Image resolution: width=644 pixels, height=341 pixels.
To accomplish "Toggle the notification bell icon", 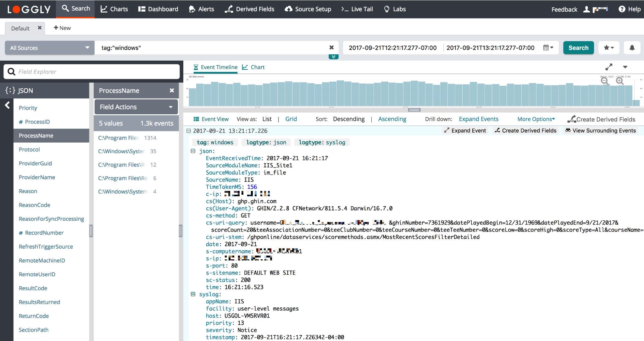I will pos(632,47).
